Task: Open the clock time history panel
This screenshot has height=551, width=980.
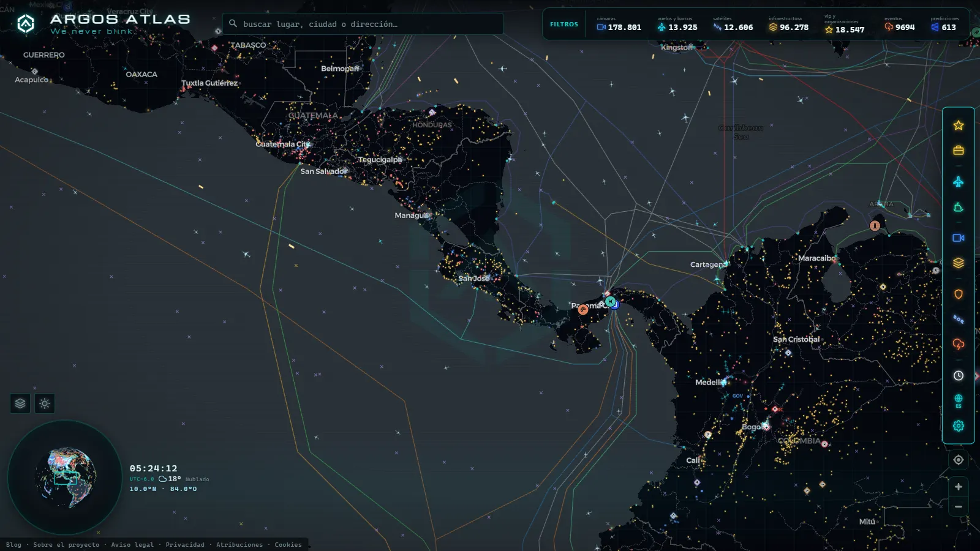Action: (x=959, y=376)
